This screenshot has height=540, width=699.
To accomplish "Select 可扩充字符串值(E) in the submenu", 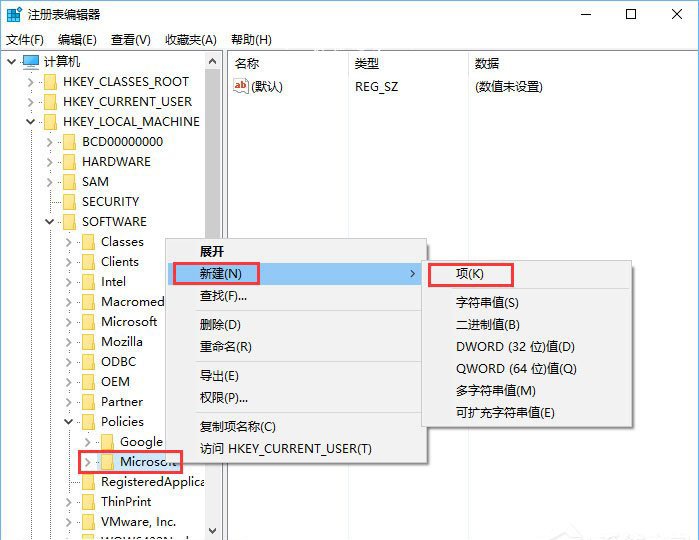I will point(527,412).
